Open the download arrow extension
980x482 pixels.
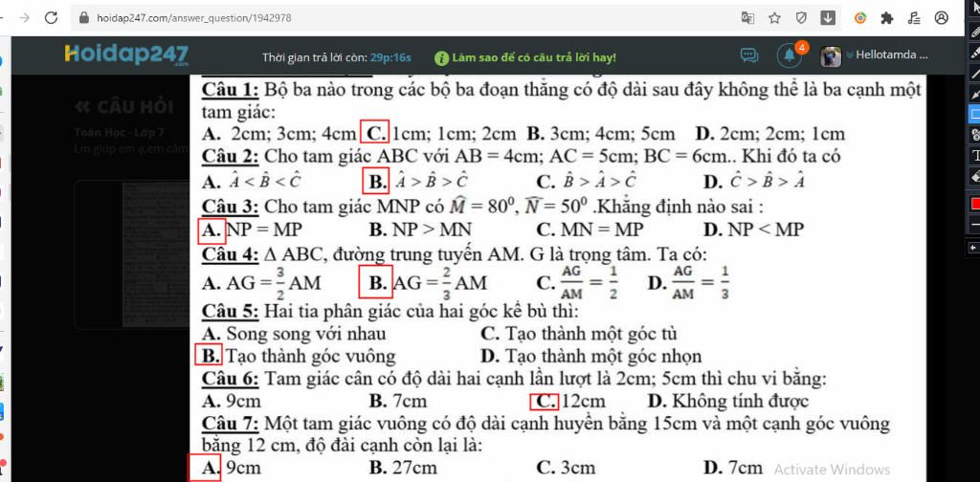pos(828,18)
